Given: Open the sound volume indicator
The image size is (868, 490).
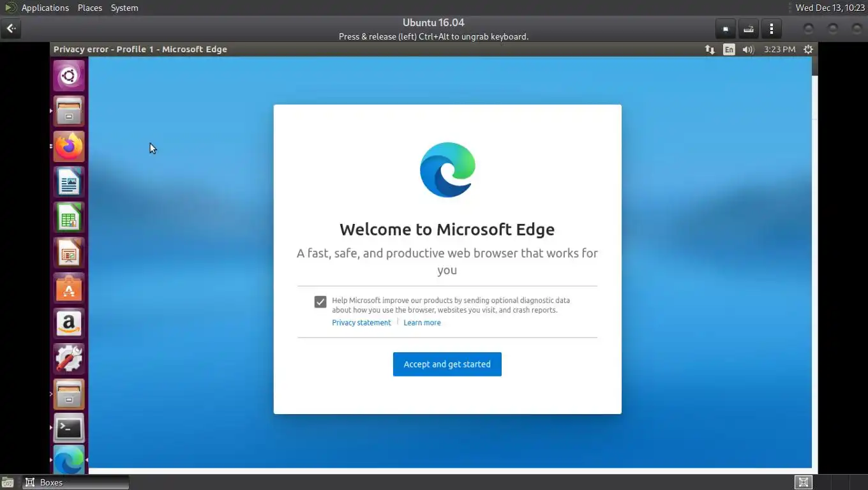Looking at the screenshot, I should point(748,49).
